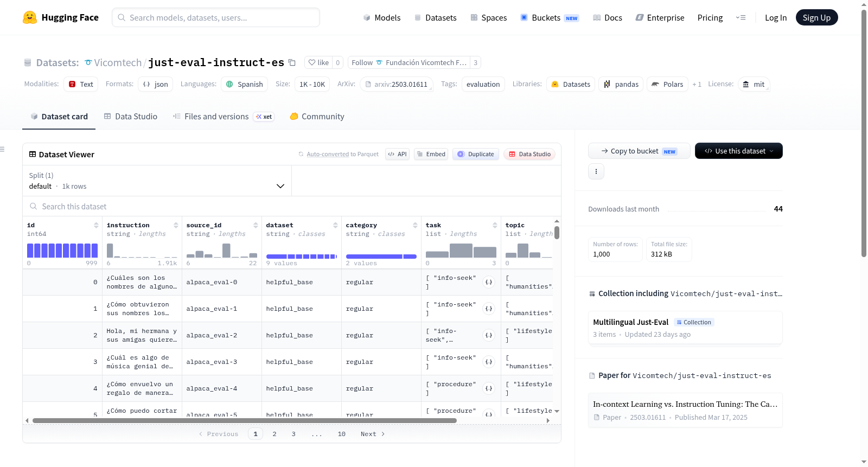
Task: Duplicate this dataset viewer
Action: [x=476, y=154]
